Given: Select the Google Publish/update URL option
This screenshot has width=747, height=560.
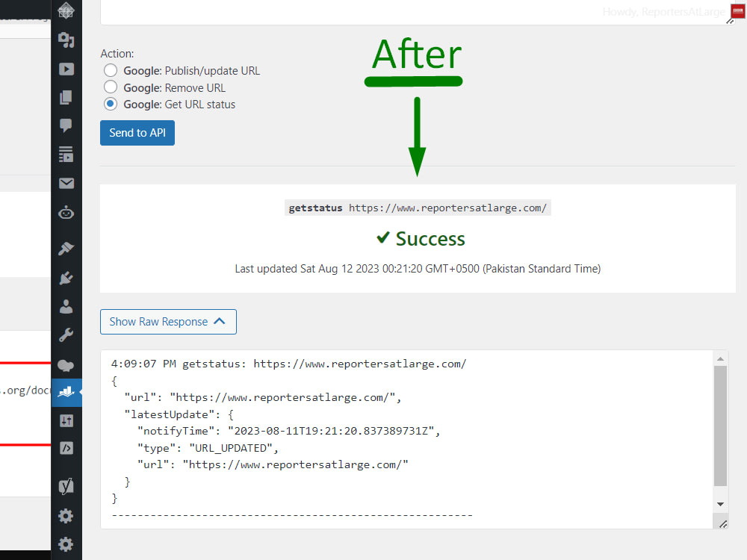Looking at the screenshot, I should (111, 70).
